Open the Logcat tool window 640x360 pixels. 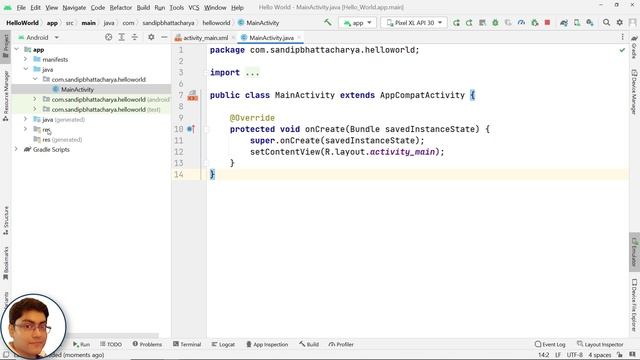[x=223, y=344]
